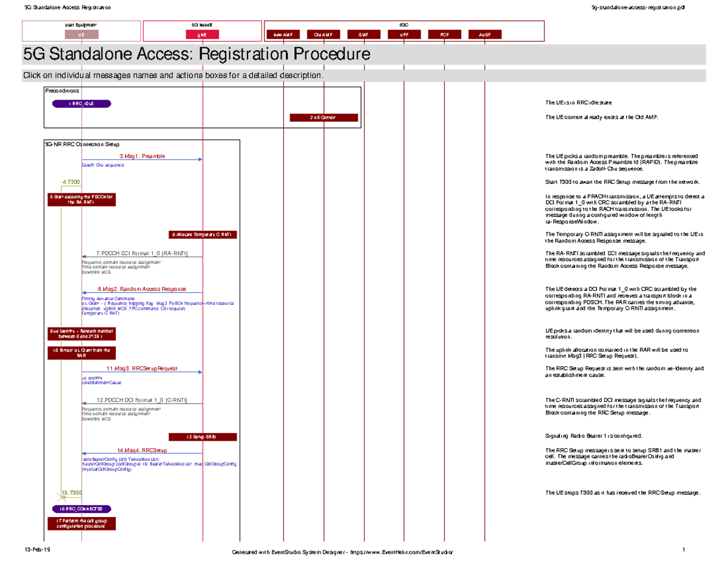This screenshot has height=562, width=728.
Task: Open the 'Msg4. RRCSetup' message description
Action: [x=142, y=450]
